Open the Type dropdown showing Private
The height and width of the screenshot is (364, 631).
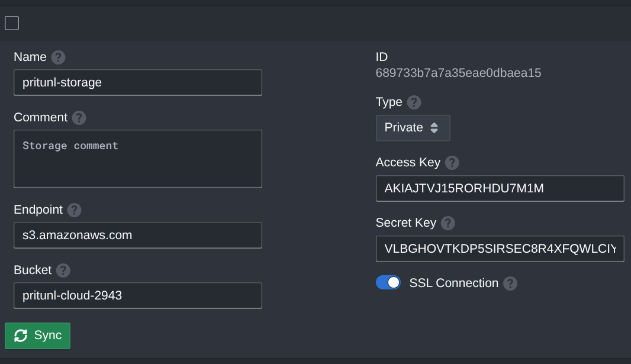click(413, 128)
